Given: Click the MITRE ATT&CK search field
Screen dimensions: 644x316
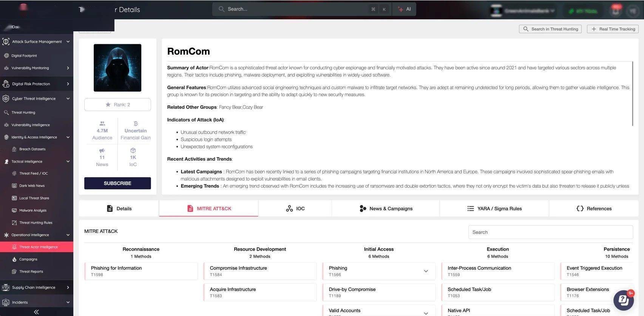Looking at the screenshot, I should [x=550, y=232].
